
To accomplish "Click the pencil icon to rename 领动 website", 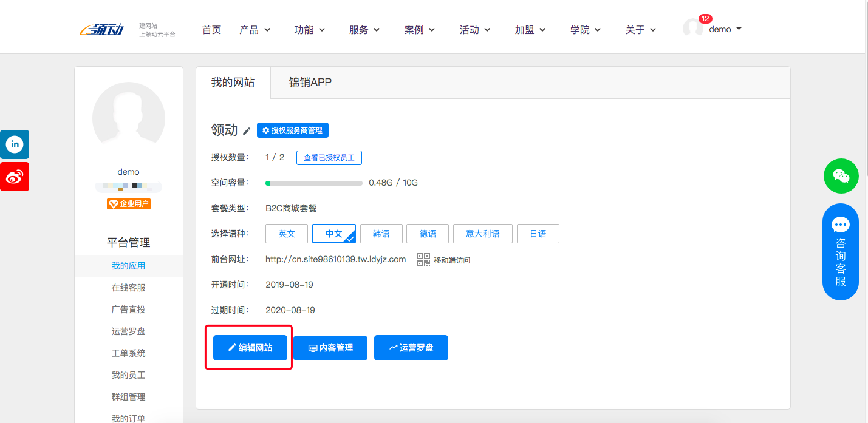I will (245, 130).
